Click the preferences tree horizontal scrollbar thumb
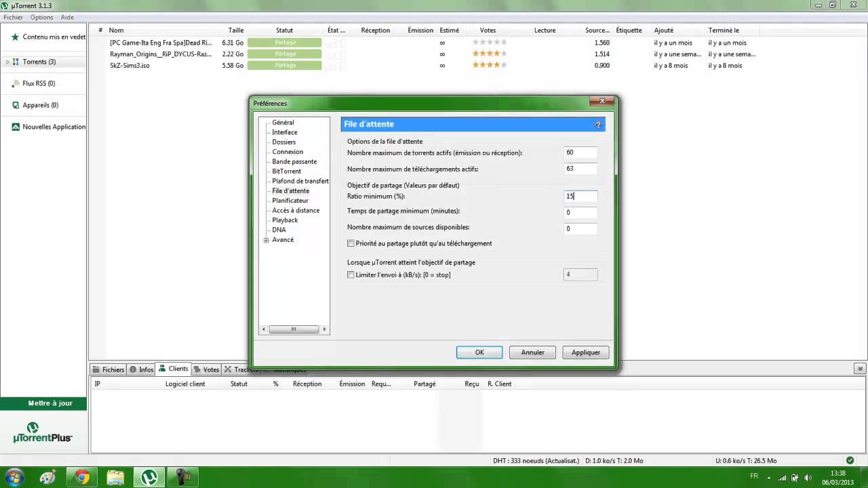The image size is (868, 488). 294,329
